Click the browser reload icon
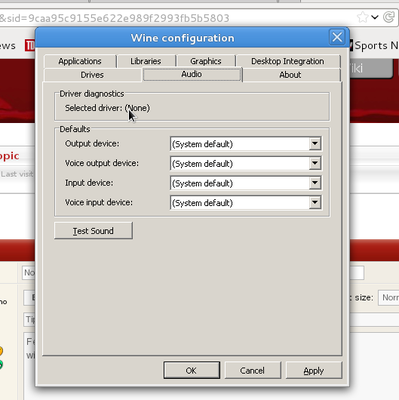Image resolution: width=399 pixels, height=400 pixels. coord(389,17)
